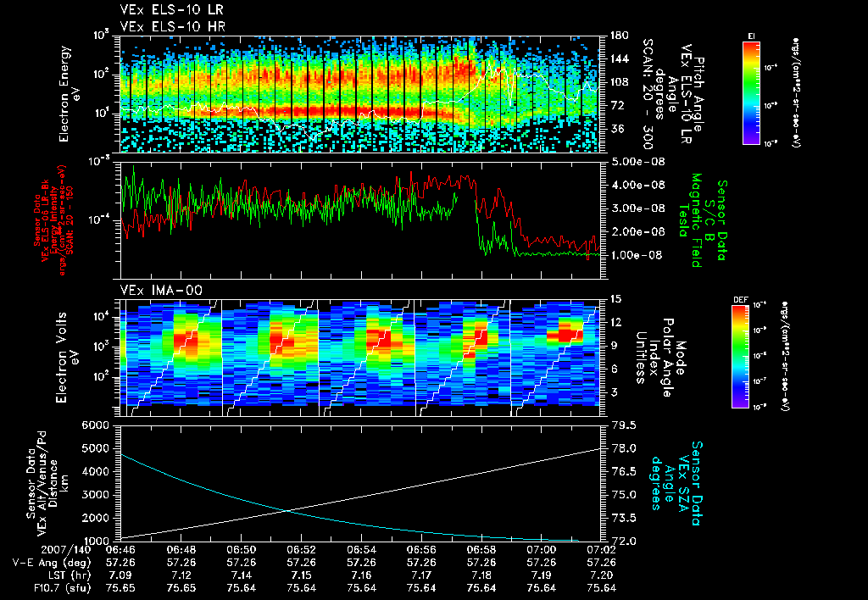Viewport: 868px width, 600px height.
Task: Click the 36 pitch angle tick value
Action: tap(615, 129)
